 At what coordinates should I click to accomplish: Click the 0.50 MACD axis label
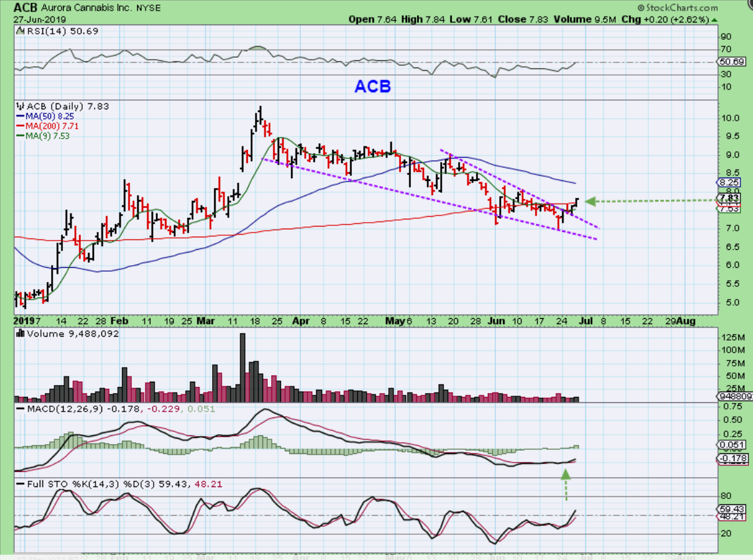click(x=732, y=420)
